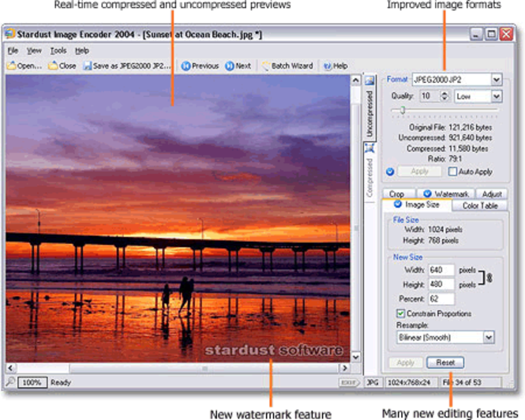
Task: Switch to the Adjust tab
Action: click(x=492, y=194)
